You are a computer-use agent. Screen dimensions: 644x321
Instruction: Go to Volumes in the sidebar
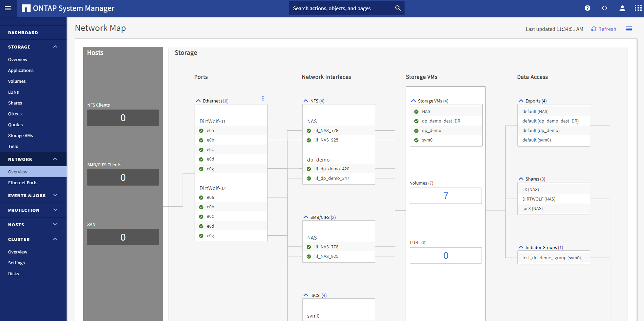pyautogui.click(x=17, y=81)
